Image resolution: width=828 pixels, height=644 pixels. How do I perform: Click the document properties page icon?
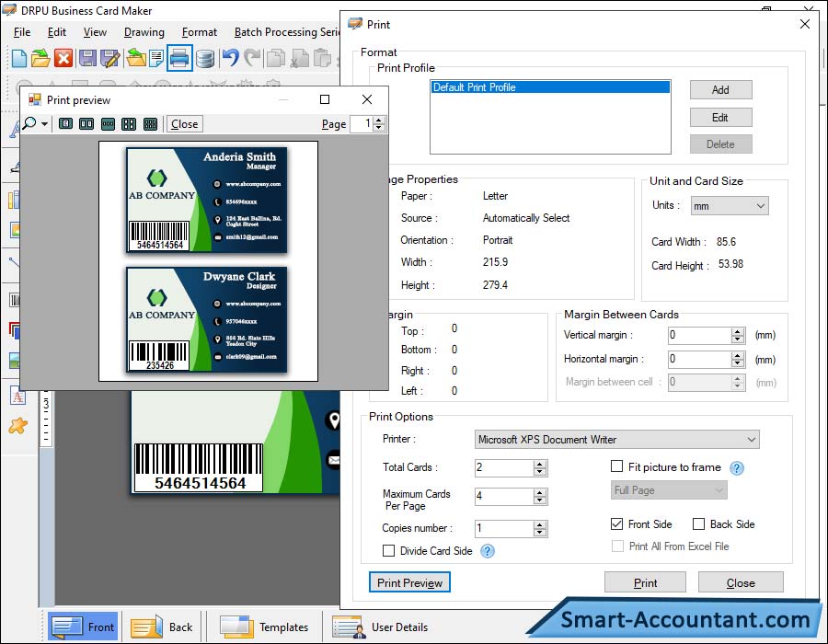coord(156,58)
